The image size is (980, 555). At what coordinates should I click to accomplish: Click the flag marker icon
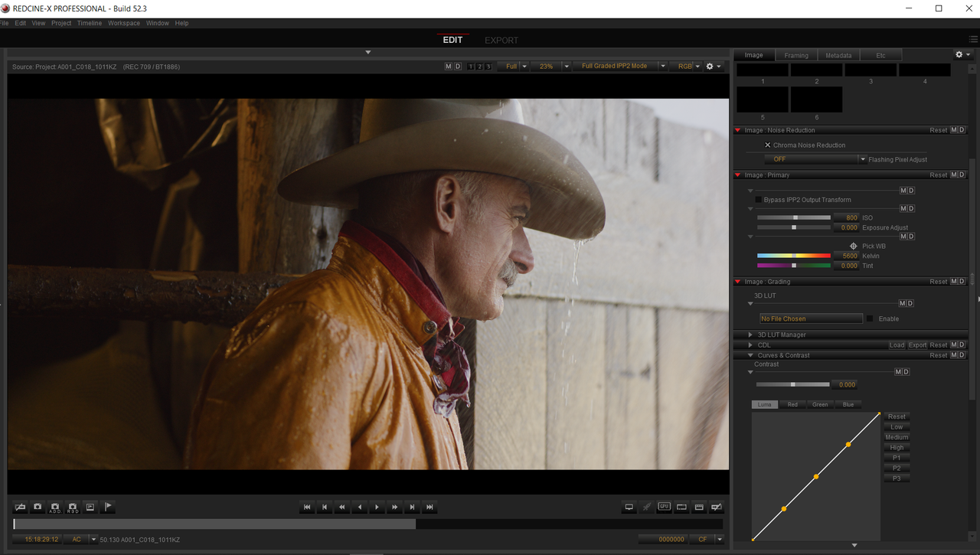[x=108, y=507]
